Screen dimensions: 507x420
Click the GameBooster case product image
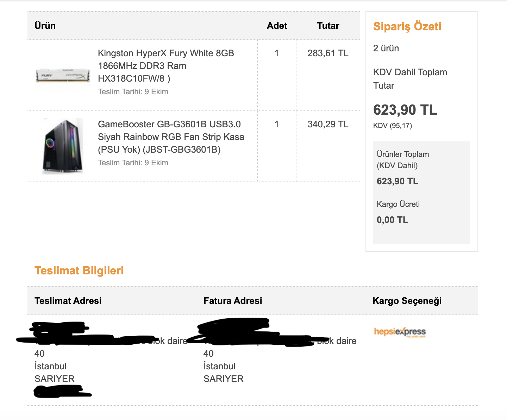pyautogui.click(x=63, y=146)
